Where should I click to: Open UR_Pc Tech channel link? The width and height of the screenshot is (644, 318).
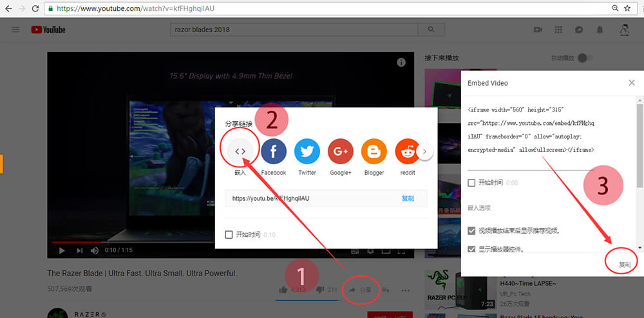coord(515,294)
